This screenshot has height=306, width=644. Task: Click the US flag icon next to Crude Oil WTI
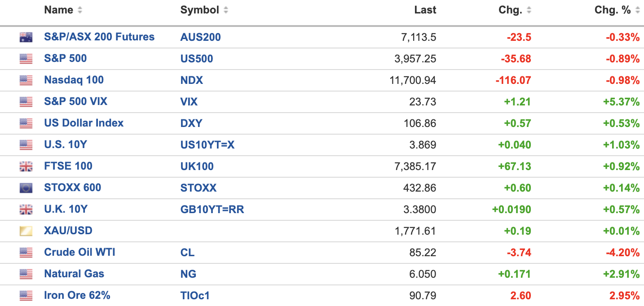point(26,253)
